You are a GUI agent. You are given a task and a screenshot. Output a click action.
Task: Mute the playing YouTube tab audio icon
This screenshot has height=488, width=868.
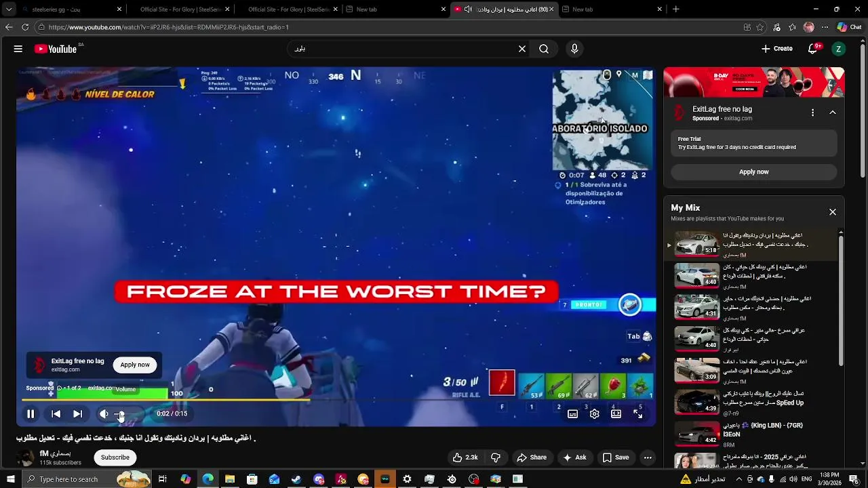[x=468, y=9]
